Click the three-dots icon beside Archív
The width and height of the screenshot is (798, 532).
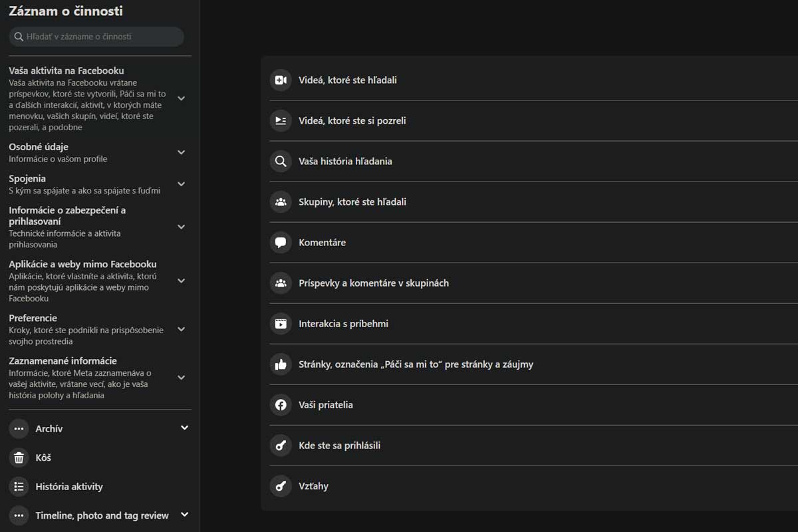pos(19,429)
